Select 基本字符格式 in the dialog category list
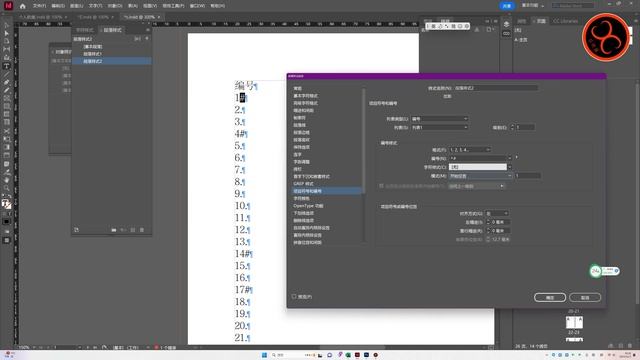The width and height of the screenshot is (640, 360). click(305, 96)
